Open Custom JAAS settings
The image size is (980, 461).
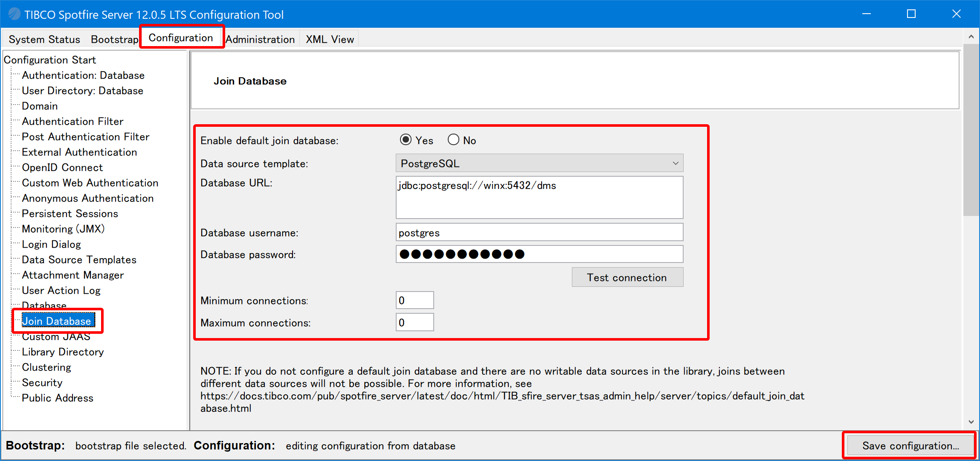[x=56, y=337]
